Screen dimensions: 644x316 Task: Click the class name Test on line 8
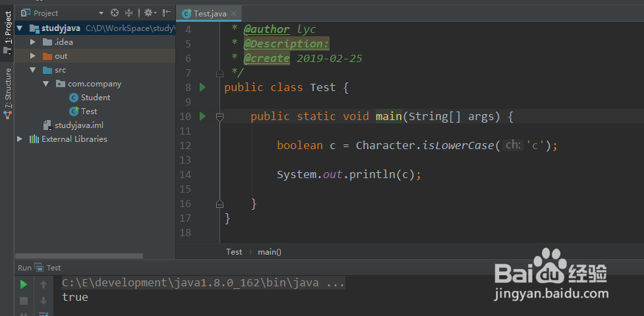point(323,88)
